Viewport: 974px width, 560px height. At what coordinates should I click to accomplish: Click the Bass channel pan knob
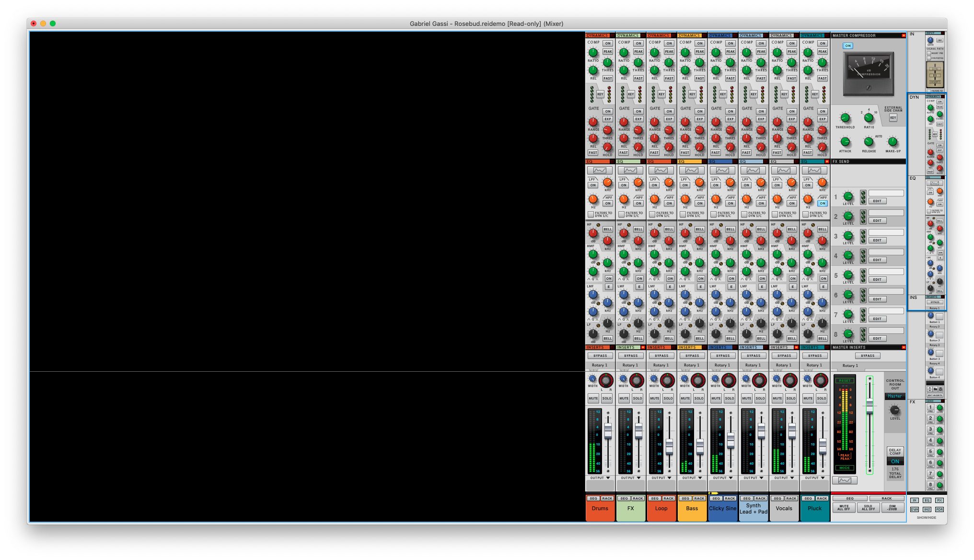point(698,381)
